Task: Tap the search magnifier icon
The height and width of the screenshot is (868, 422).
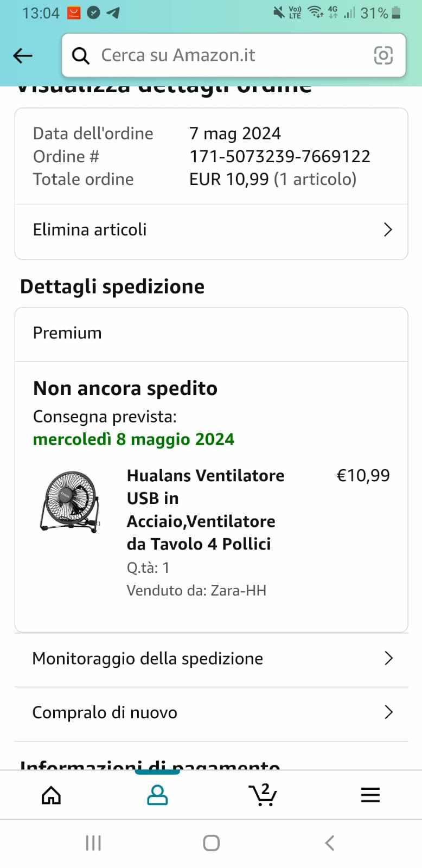Action: pyautogui.click(x=81, y=55)
